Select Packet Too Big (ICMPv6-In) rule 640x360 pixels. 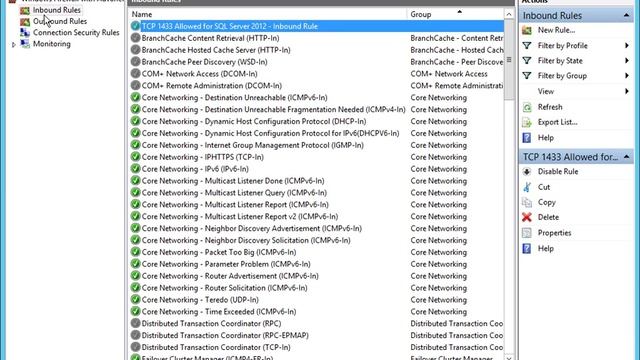pos(219,252)
